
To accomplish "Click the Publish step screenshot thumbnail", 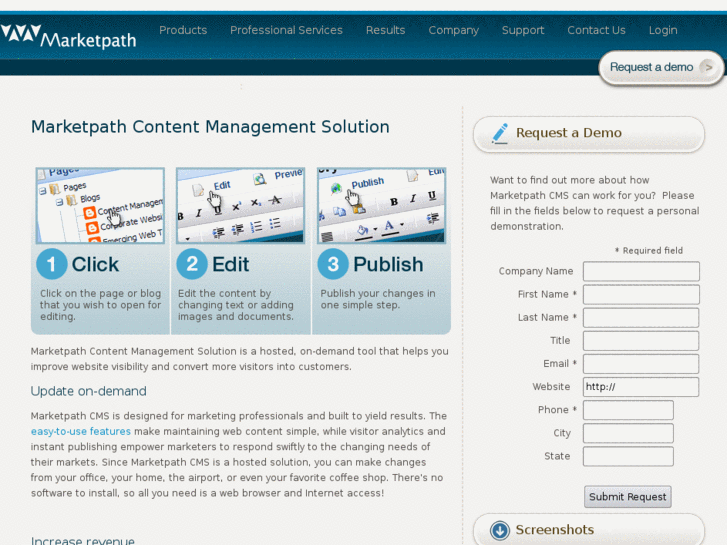I will pyautogui.click(x=382, y=205).
